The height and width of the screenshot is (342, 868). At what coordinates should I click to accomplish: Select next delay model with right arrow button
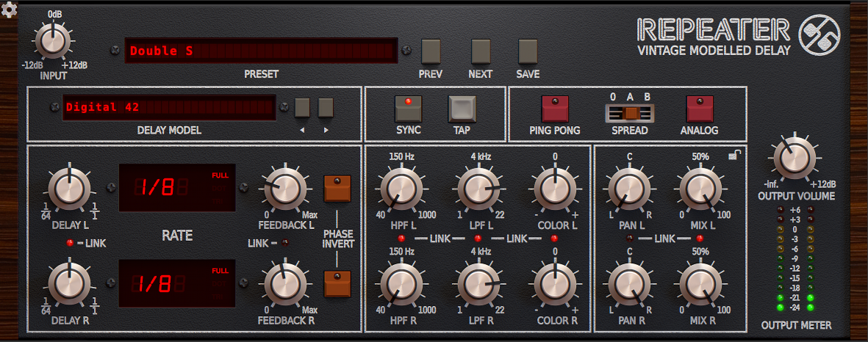[326, 107]
